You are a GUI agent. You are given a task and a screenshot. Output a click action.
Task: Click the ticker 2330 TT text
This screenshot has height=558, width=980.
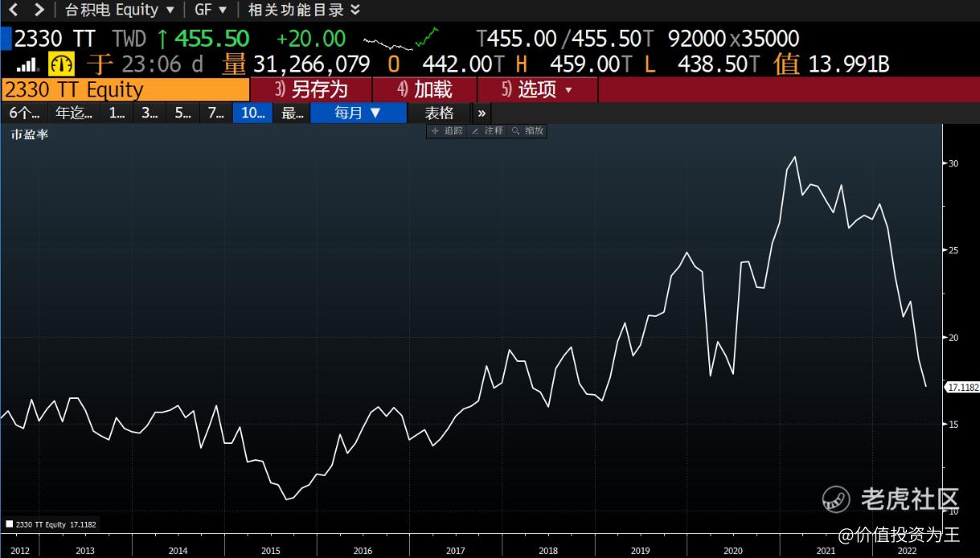pos(54,39)
